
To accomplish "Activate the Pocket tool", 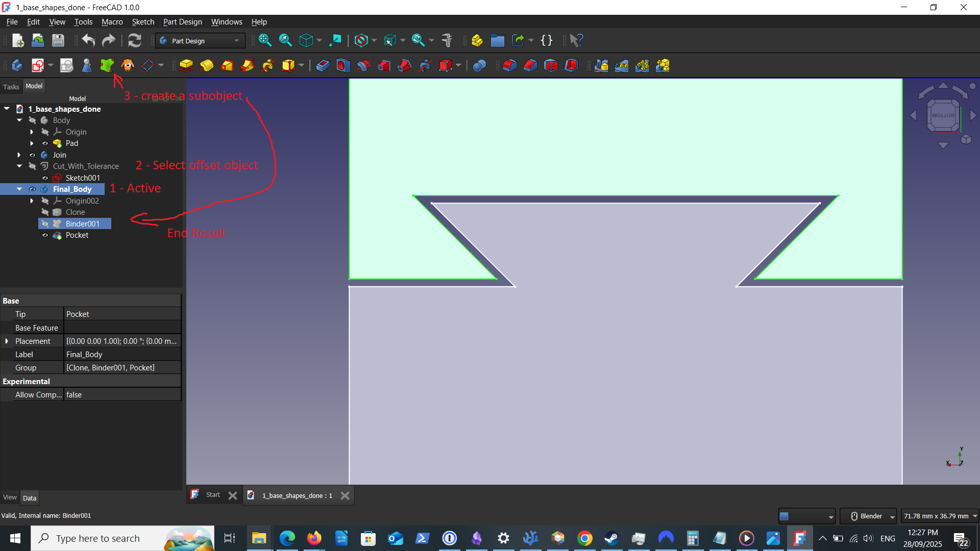I will (x=323, y=65).
